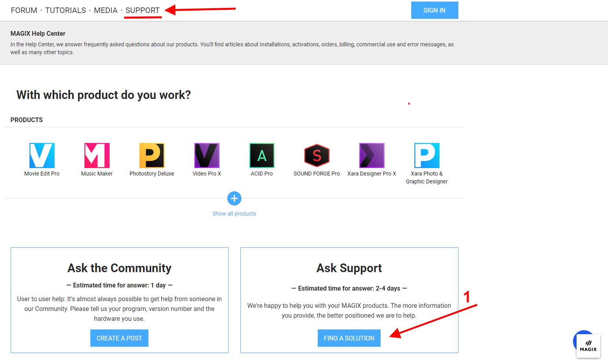608x364 pixels.
Task: Open the Movie Edit Pro product icon
Action: tap(42, 155)
